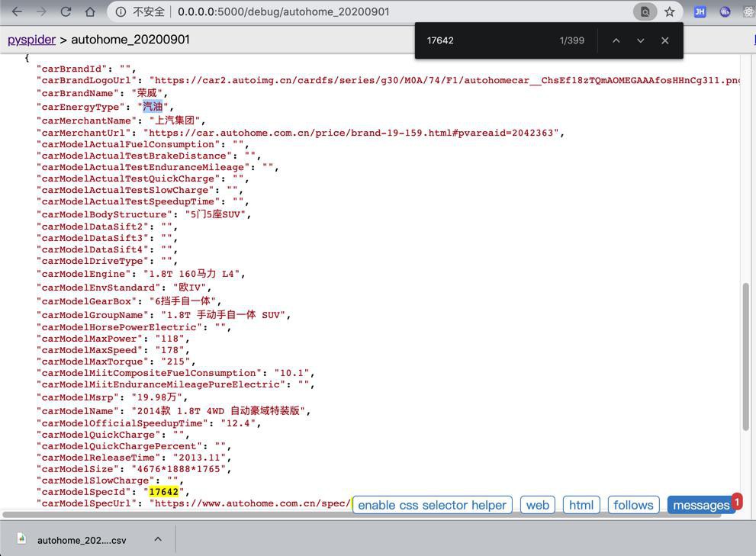Click the carModelDriveType key name

[92, 261]
